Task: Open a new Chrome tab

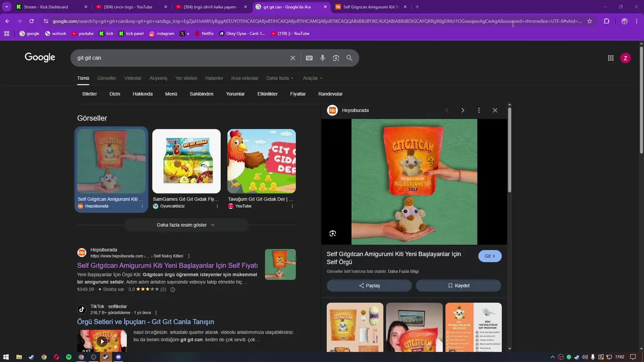Action: click(x=417, y=7)
